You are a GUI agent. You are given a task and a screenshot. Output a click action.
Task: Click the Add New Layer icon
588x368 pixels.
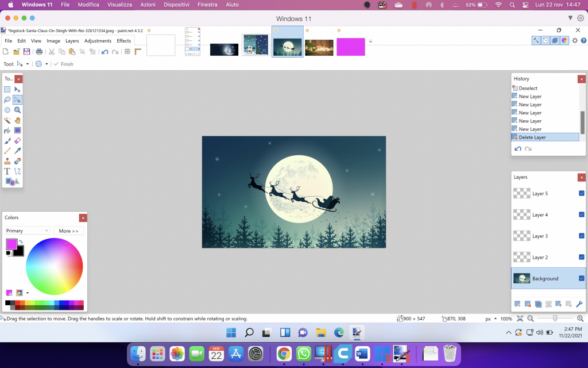coord(517,304)
